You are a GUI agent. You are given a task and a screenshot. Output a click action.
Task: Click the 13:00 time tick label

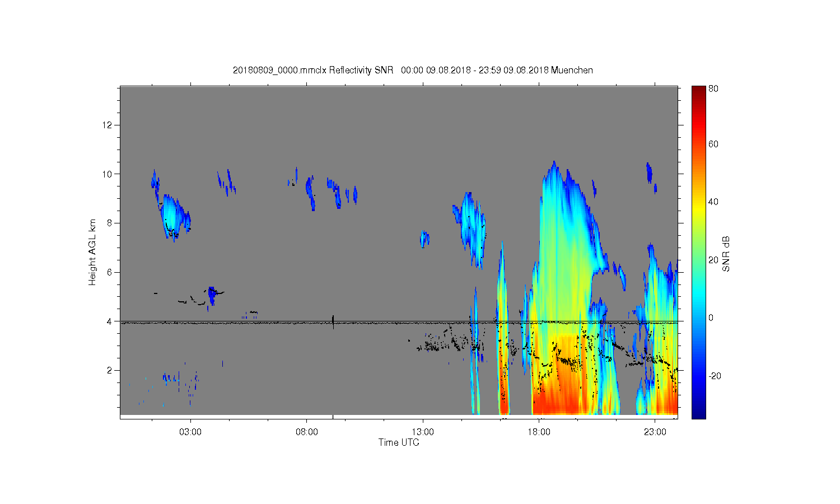pos(423,432)
